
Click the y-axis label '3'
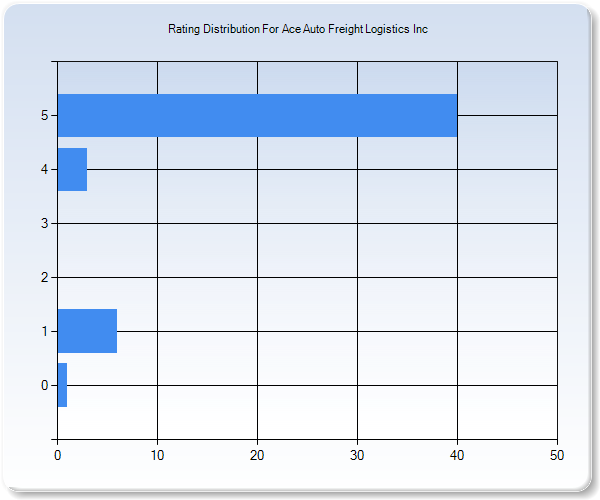[x=44, y=223]
